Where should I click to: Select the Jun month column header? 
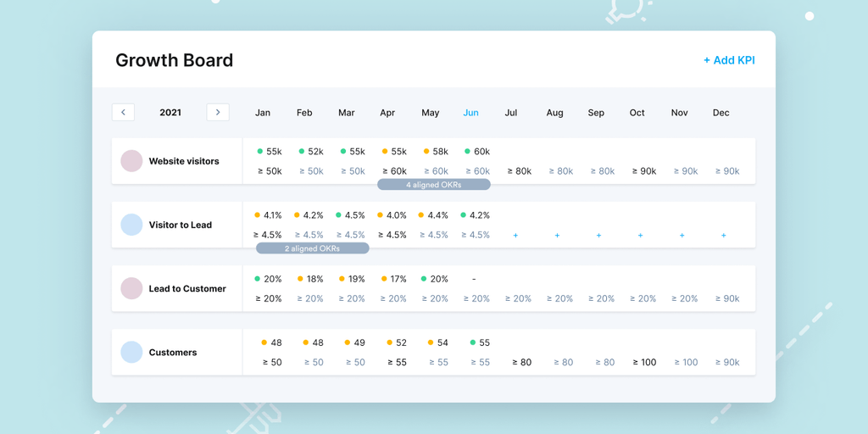(470, 113)
